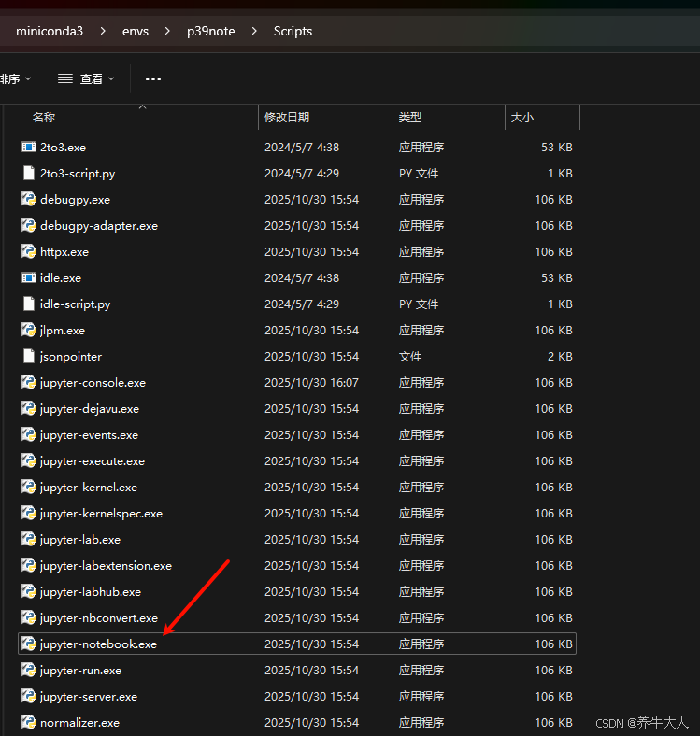
Task: Select file name jupyter-console.exe
Action: [93, 383]
